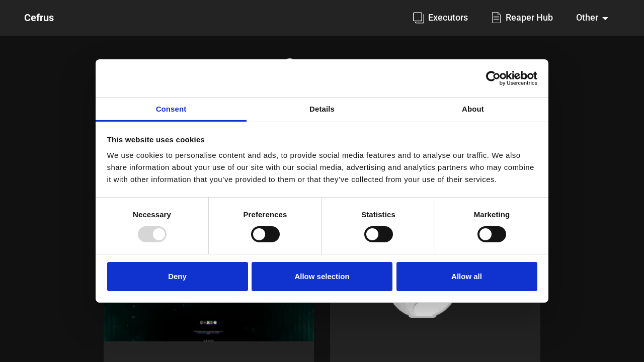This screenshot has height=362, width=644.
Task: Click the Statistics category label
Action: pos(378,214)
